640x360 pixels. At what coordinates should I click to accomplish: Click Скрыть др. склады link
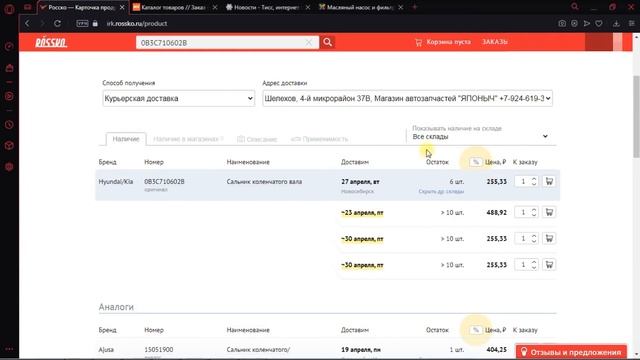click(x=441, y=191)
